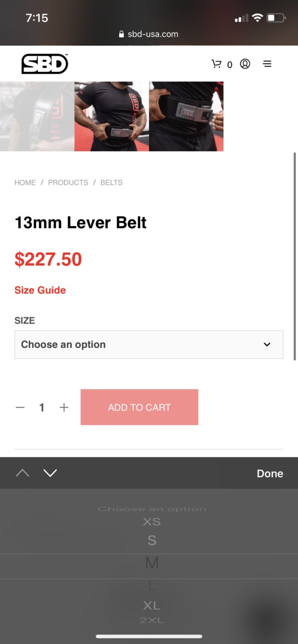Open the user account icon
The height and width of the screenshot is (644, 298).
coord(245,64)
